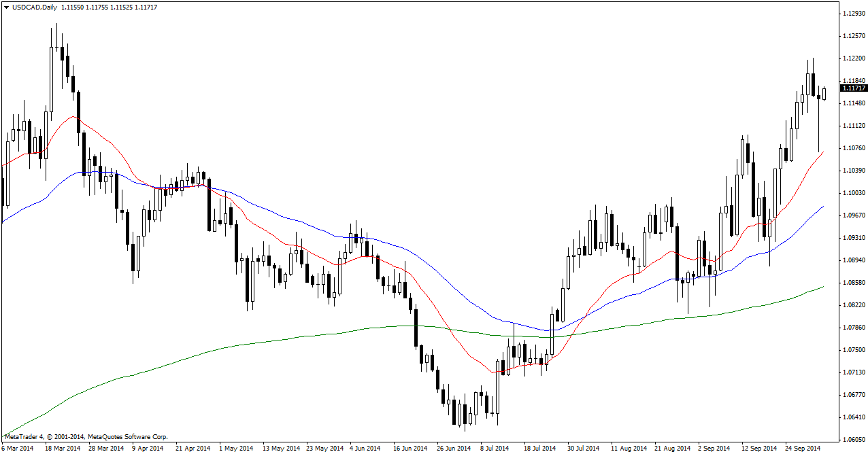Click the 24 Sep 2014 date label

click(x=804, y=449)
